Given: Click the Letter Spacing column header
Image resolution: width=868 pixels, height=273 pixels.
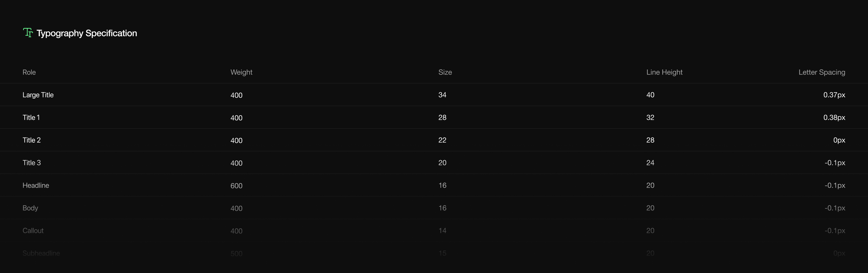Looking at the screenshot, I should pyautogui.click(x=822, y=72).
